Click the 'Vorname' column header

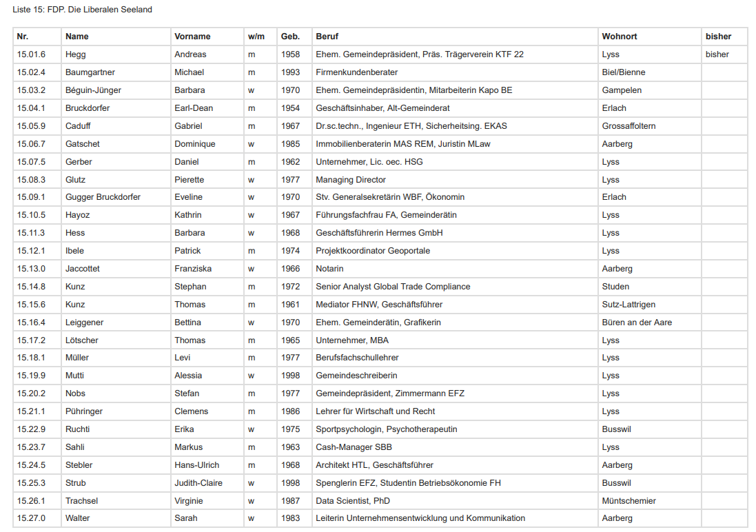click(192, 37)
